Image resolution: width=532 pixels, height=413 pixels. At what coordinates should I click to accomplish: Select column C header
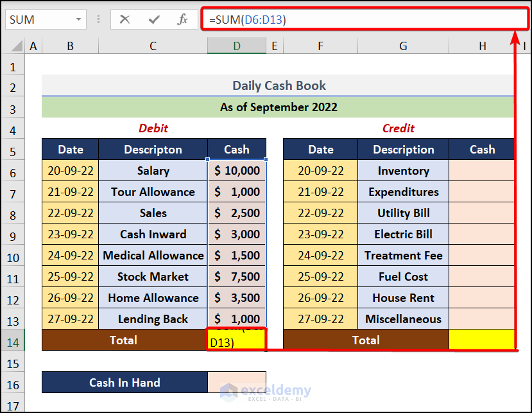pos(153,46)
